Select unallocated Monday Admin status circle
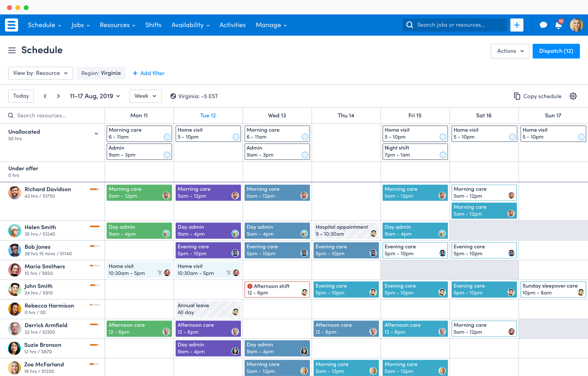 (167, 155)
